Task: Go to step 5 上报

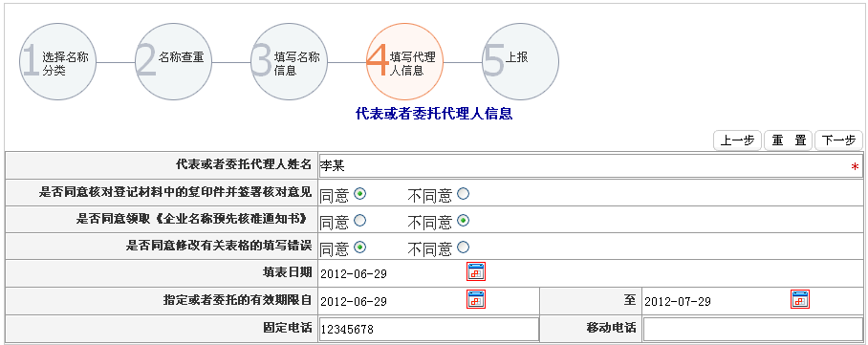Action: 520,61
